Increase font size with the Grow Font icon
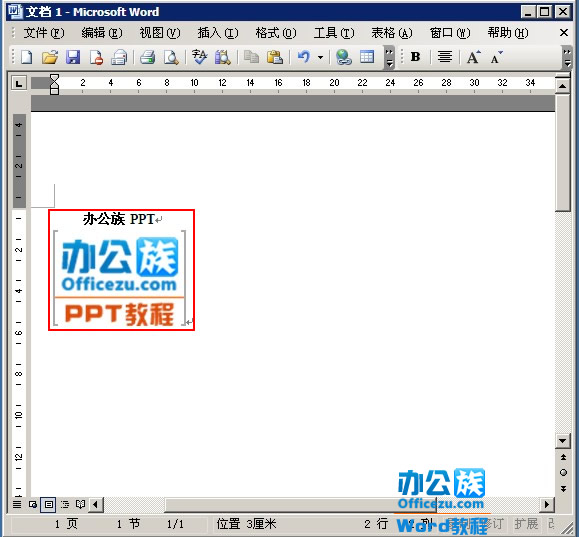The height and width of the screenshot is (537, 579). coord(473,57)
